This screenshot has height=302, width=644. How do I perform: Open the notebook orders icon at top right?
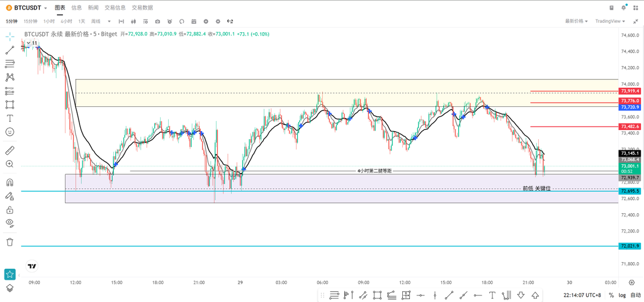[x=611, y=8]
